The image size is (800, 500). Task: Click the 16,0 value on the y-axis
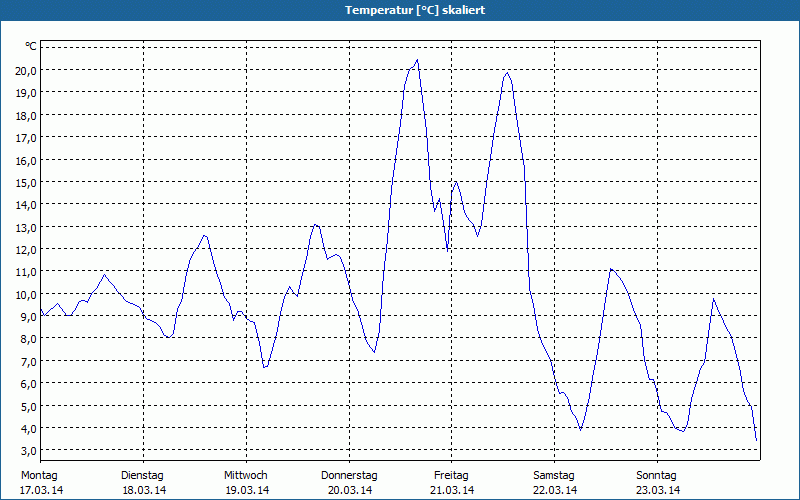[26, 161]
